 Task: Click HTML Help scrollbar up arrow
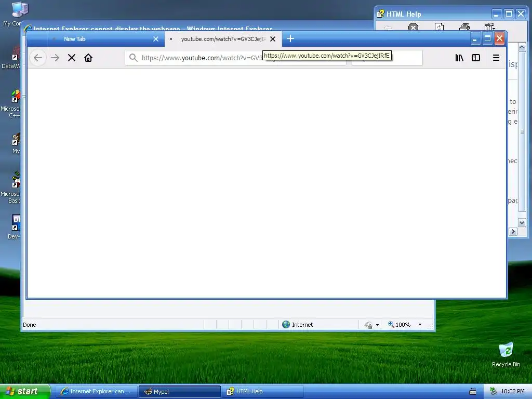coord(522,47)
